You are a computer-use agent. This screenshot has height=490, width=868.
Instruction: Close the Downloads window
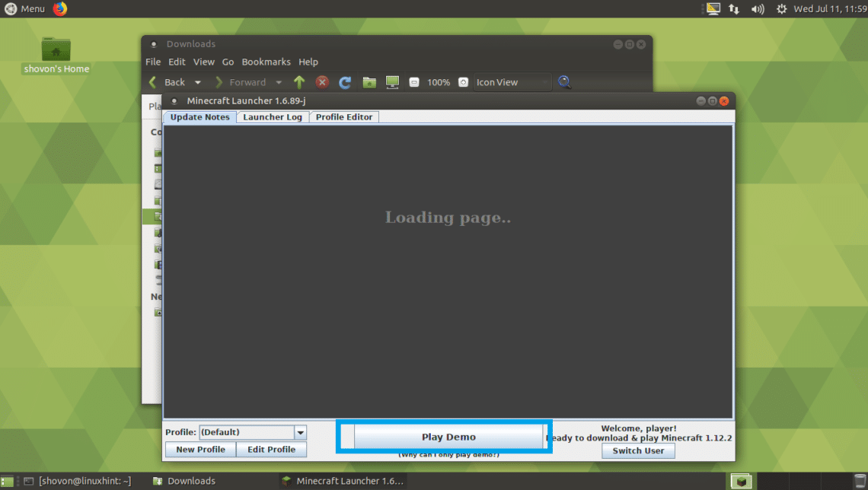point(641,44)
